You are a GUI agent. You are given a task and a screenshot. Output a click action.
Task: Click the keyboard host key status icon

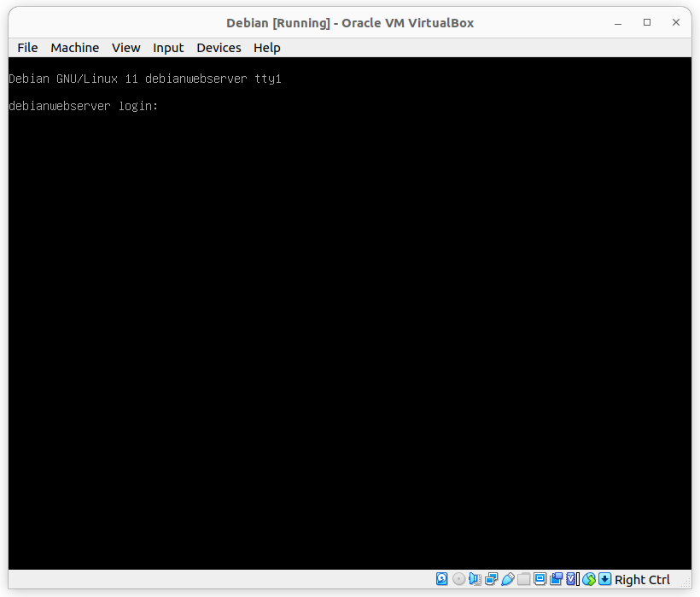604,579
